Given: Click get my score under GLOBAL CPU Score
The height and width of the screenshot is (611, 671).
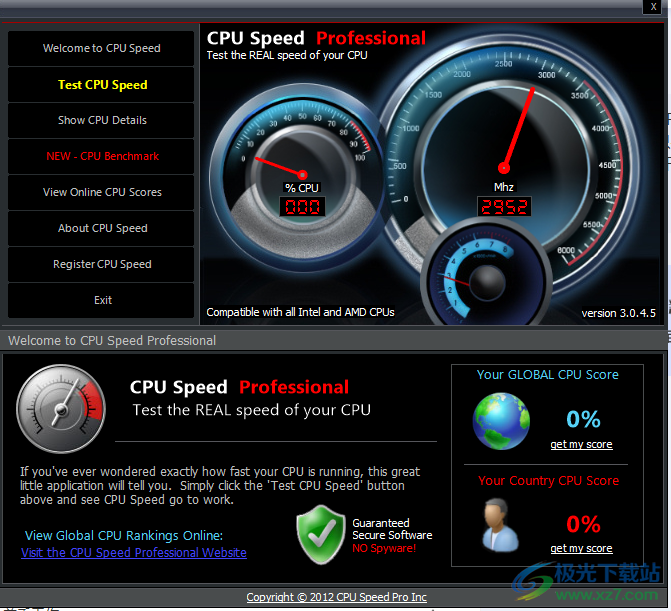Looking at the screenshot, I should [581, 445].
